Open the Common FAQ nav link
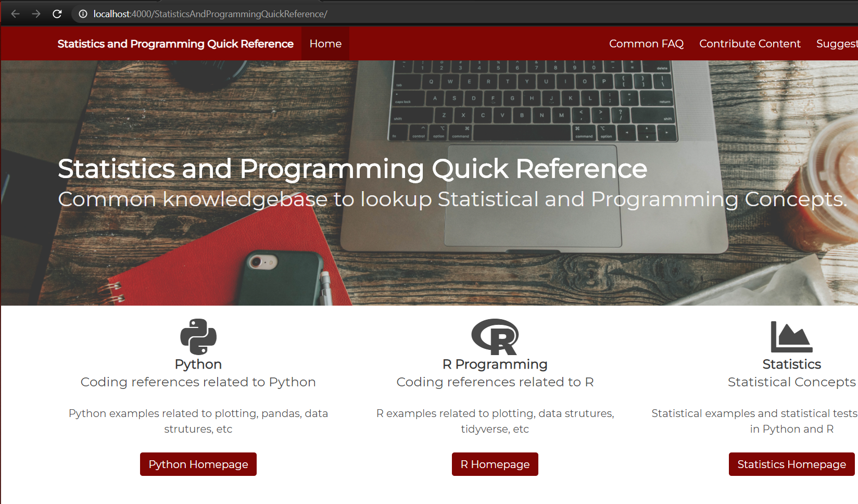Screen dimensions: 858x504 click(x=646, y=44)
